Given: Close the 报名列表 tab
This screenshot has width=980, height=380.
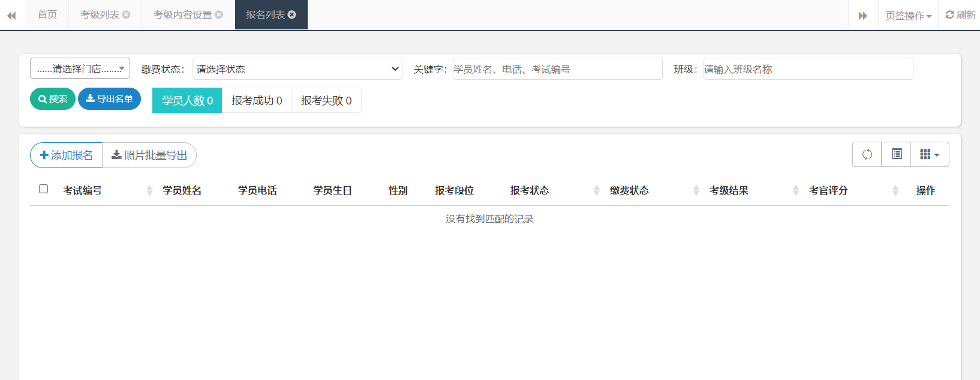Looking at the screenshot, I should point(292,15).
